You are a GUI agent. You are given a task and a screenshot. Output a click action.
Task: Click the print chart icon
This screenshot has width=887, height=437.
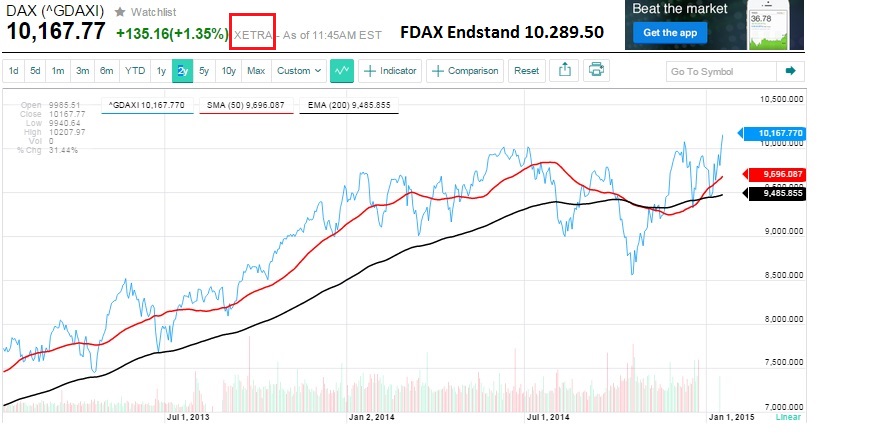(x=596, y=71)
